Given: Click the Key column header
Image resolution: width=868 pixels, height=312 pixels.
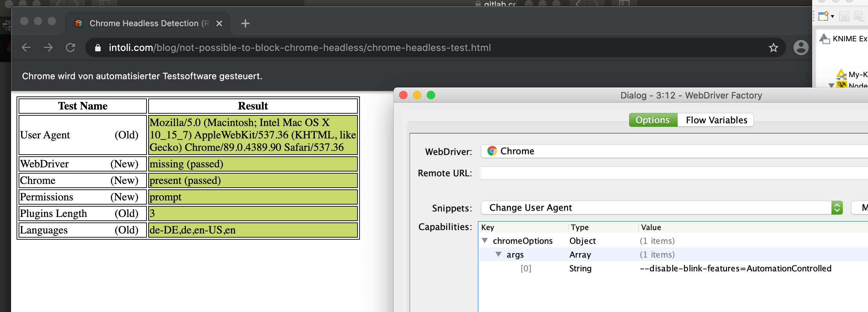Looking at the screenshot, I should pyautogui.click(x=488, y=227).
